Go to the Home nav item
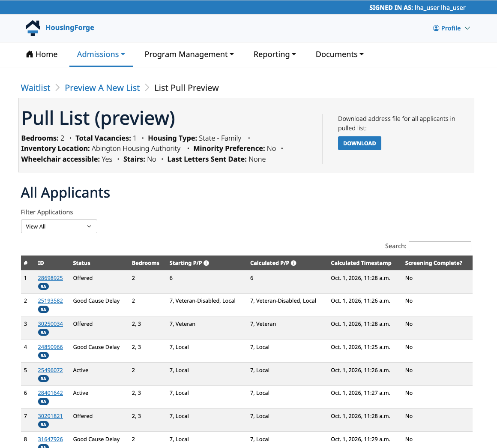497x448 pixels. 42,54
